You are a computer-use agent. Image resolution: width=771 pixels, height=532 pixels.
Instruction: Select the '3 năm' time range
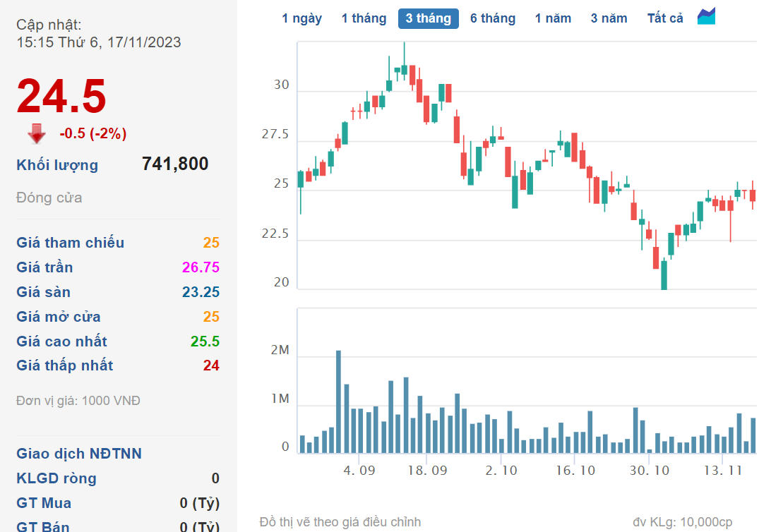pos(609,18)
